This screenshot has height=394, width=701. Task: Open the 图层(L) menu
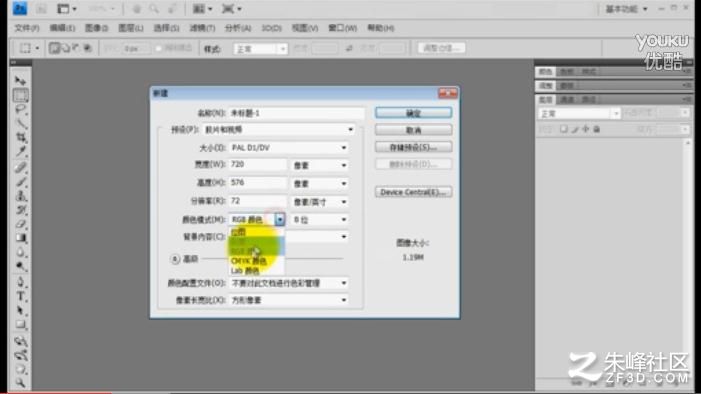click(131, 28)
